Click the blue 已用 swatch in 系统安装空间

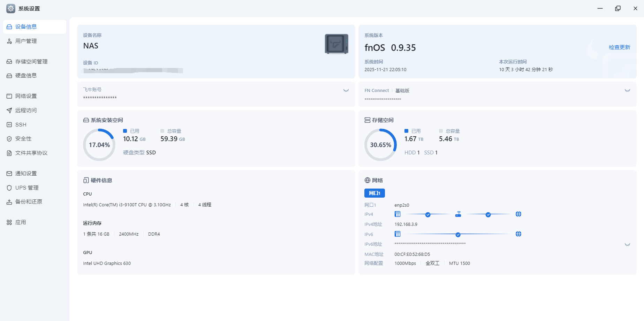click(x=125, y=131)
